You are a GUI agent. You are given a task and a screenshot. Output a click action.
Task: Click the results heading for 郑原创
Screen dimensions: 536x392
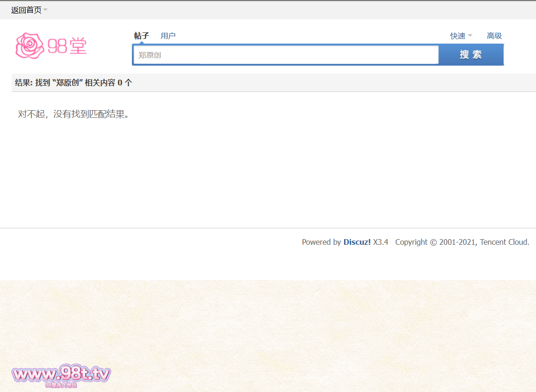74,83
